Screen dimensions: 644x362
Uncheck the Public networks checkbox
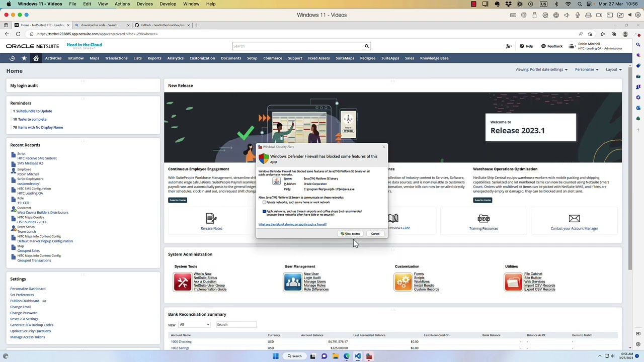(264, 212)
